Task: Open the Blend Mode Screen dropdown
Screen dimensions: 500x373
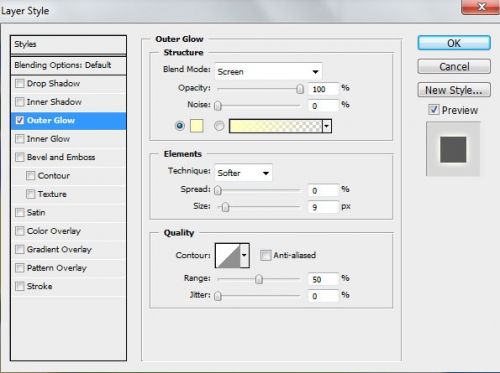Action: click(x=268, y=71)
